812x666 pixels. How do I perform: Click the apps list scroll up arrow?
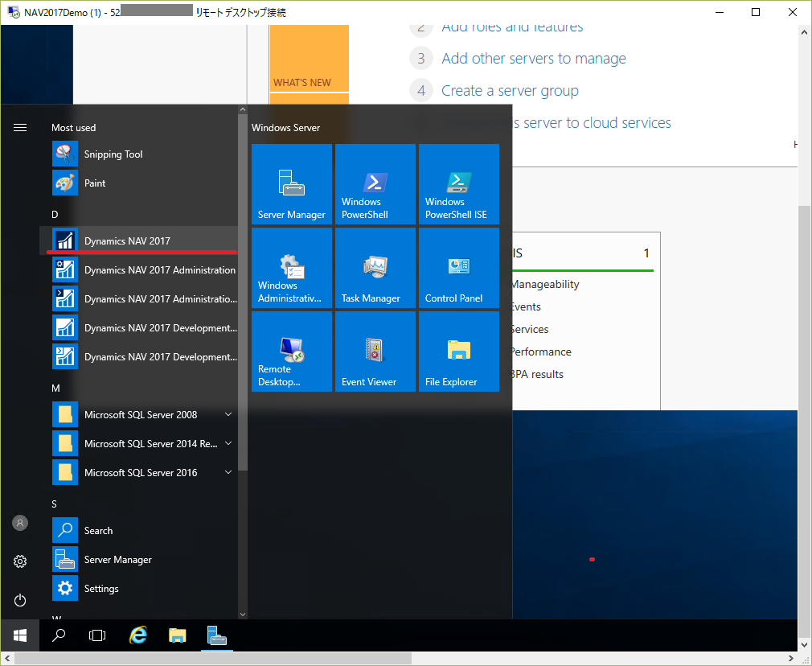tap(242, 109)
